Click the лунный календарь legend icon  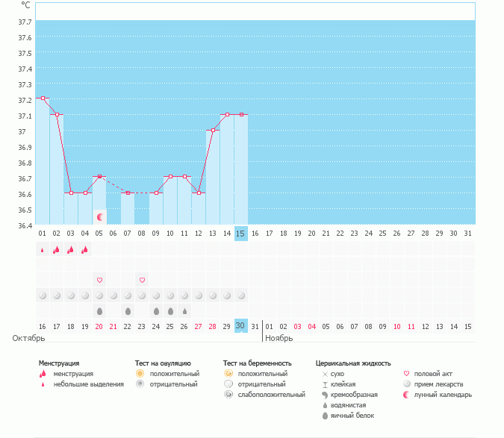click(406, 394)
